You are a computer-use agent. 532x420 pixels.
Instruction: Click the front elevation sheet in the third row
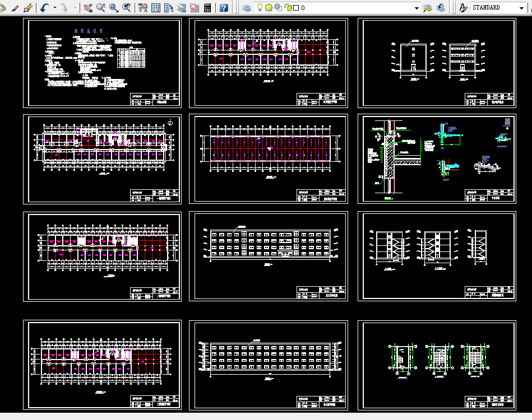[x=269, y=256]
